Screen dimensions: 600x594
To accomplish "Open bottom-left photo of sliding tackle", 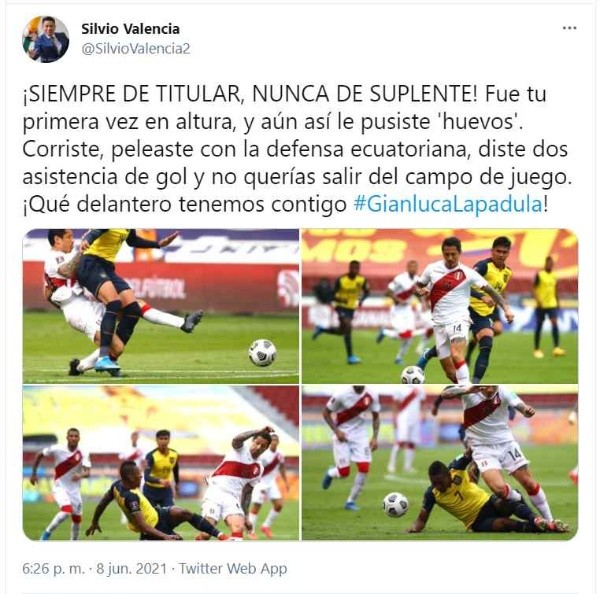I will coord(161,463).
